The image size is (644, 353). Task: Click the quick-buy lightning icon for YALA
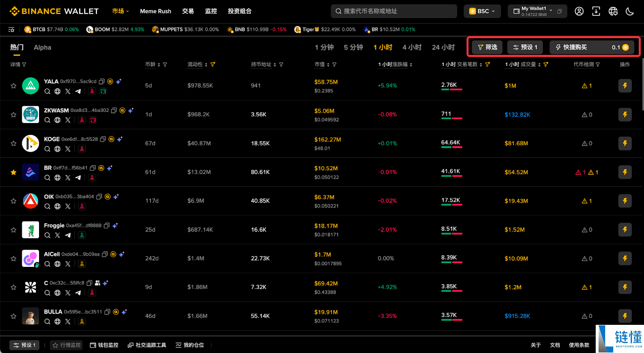tap(625, 86)
